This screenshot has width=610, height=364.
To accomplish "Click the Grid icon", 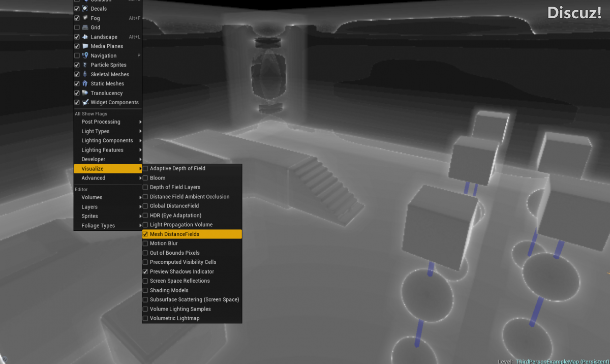I will pyautogui.click(x=85, y=27).
